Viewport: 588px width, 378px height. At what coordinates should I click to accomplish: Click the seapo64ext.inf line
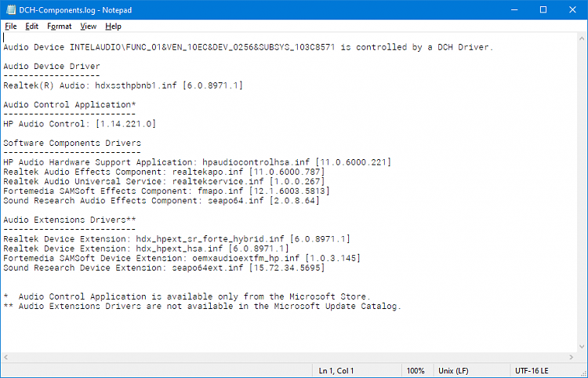click(164, 267)
